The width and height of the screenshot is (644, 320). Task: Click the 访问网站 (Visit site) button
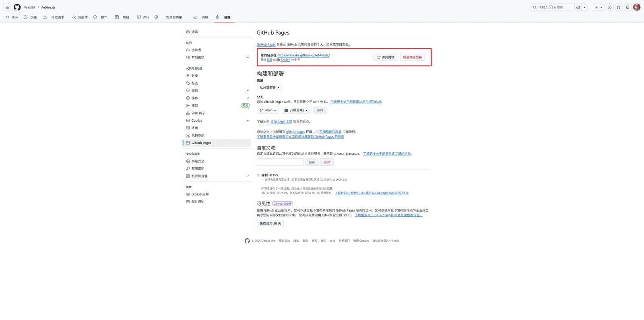(x=386, y=57)
